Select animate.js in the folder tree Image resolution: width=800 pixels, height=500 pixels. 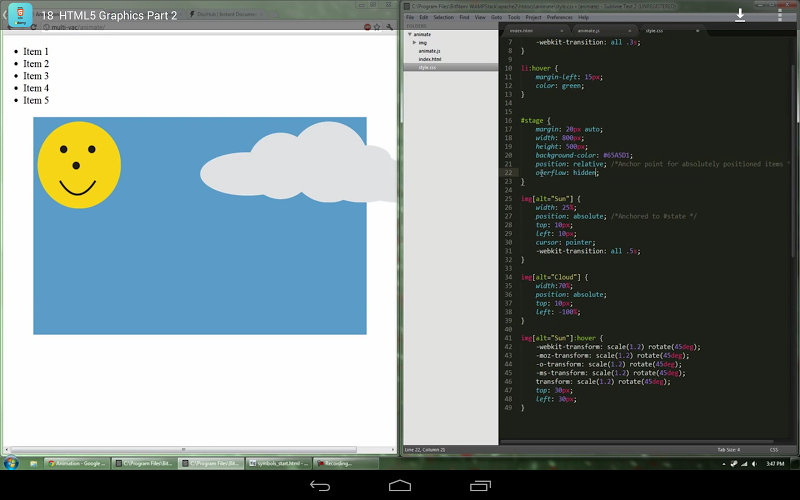coord(430,51)
